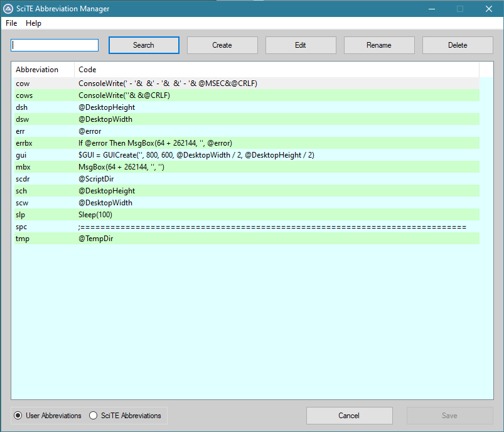Open the File menu
The height and width of the screenshot is (432, 504).
pos(11,23)
